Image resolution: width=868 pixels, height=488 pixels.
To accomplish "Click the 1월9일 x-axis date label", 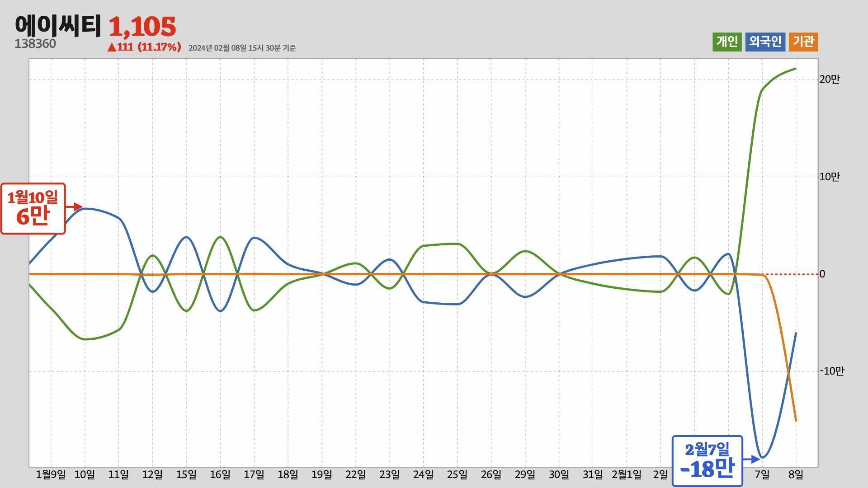I will click(x=51, y=475).
